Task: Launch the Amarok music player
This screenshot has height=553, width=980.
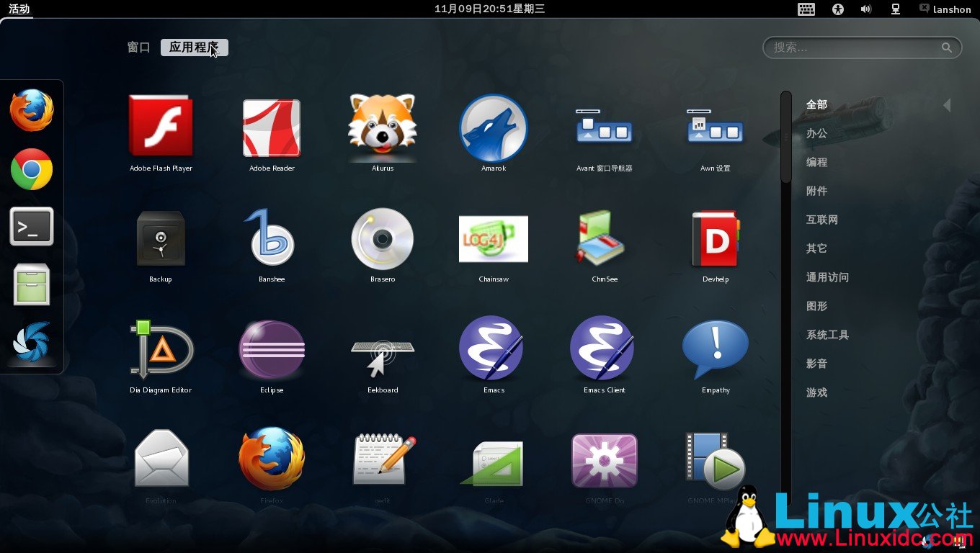Action: [x=494, y=128]
